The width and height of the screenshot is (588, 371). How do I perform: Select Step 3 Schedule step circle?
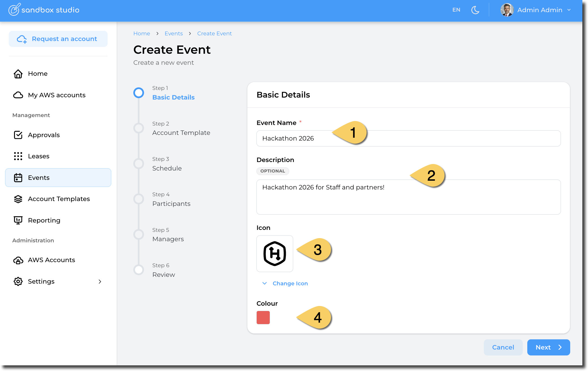tap(139, 163)
